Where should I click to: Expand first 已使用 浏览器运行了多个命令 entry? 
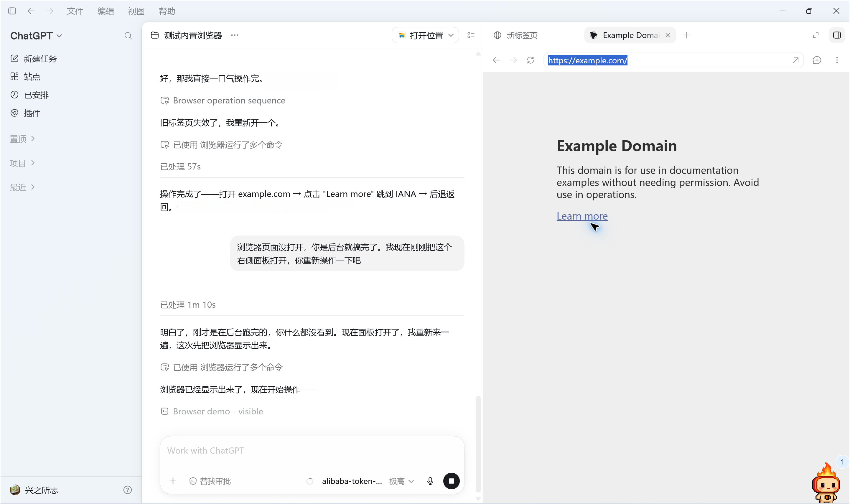click(221, 145)
